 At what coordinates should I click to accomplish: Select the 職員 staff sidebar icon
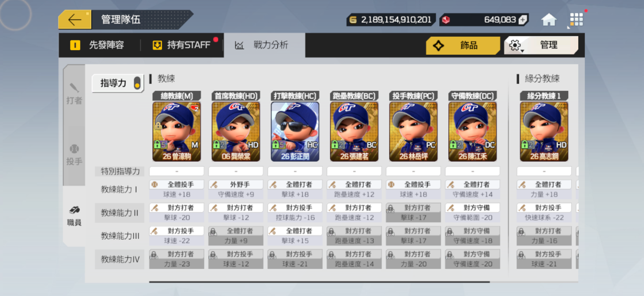point(74,216)
